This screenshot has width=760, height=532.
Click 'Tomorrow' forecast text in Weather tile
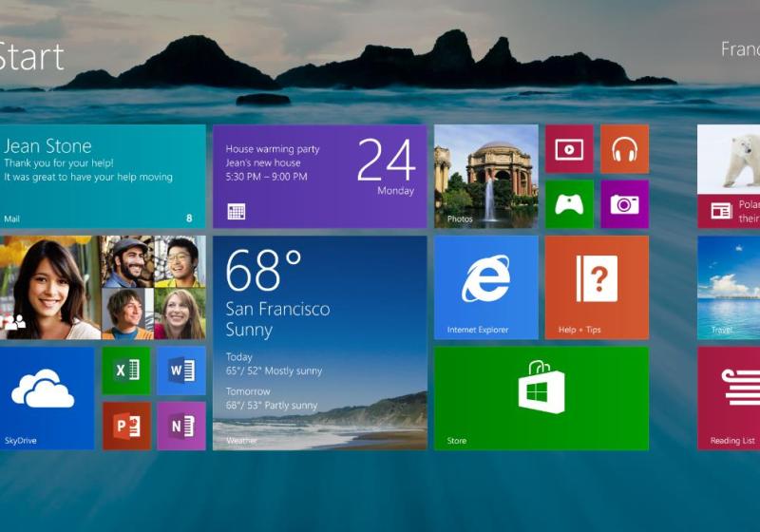pos(248,391)
